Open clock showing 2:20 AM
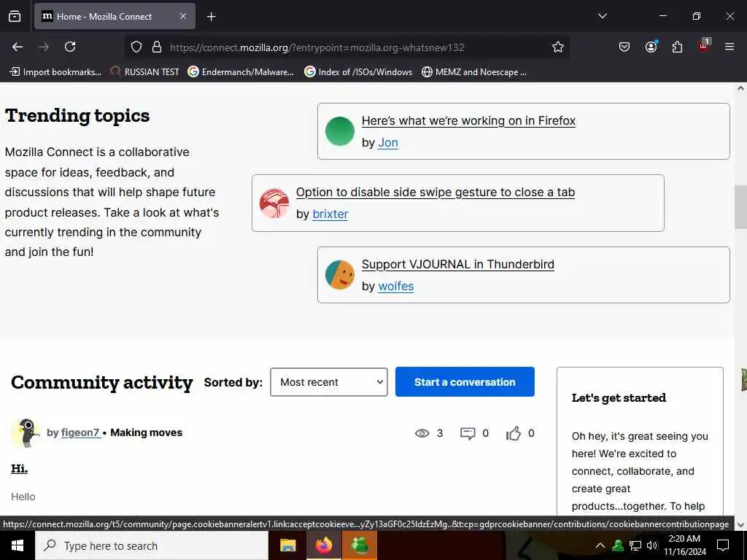 684,545
